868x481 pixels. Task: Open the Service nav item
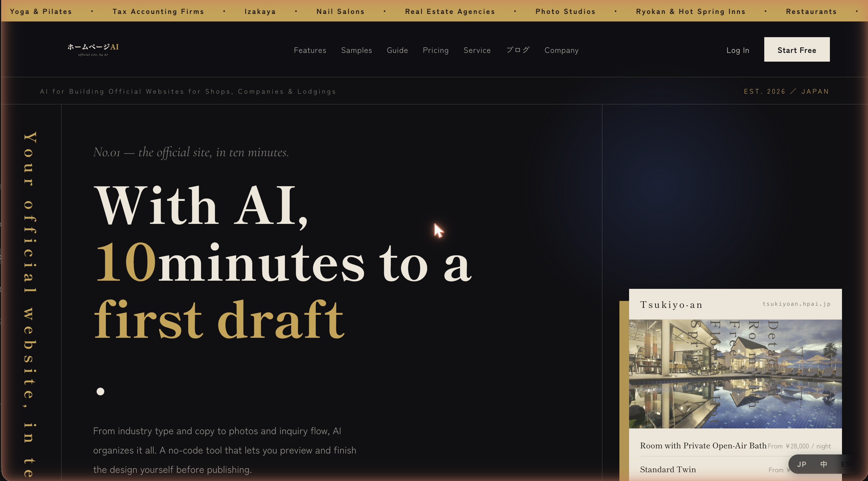pyautogui.click(x=477, y=50)
